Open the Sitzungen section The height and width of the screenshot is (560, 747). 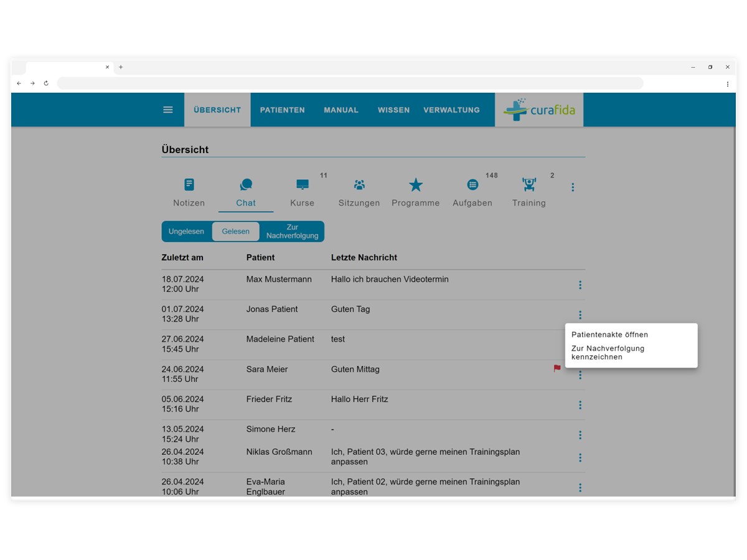(359, 192)
